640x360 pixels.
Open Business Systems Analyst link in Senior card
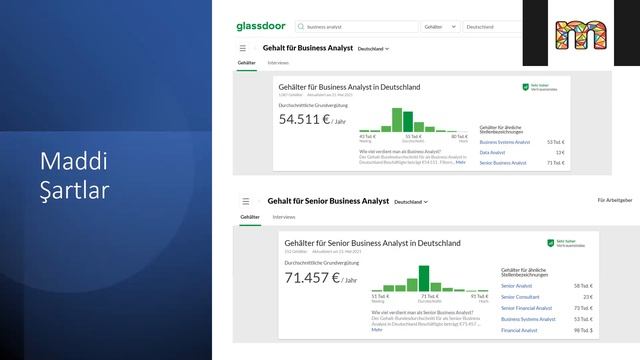tap(528, 319)
